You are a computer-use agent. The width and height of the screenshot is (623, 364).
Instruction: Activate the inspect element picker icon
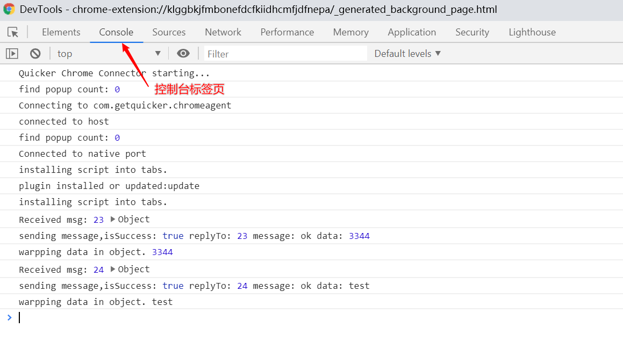click(x=13, y=32)
